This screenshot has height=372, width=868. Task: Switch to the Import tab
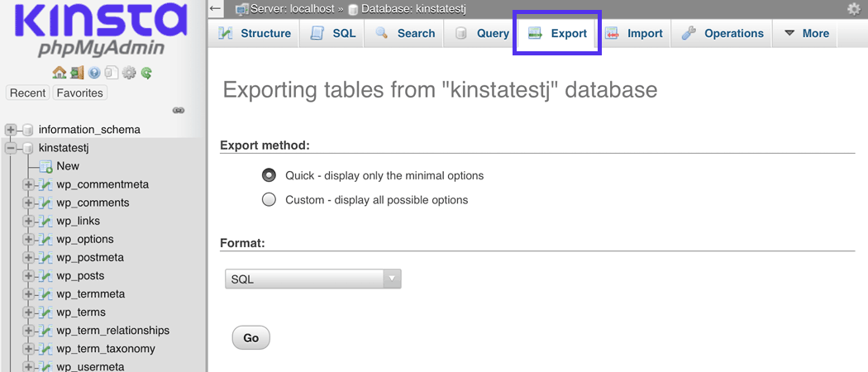(x=634, y=34)
